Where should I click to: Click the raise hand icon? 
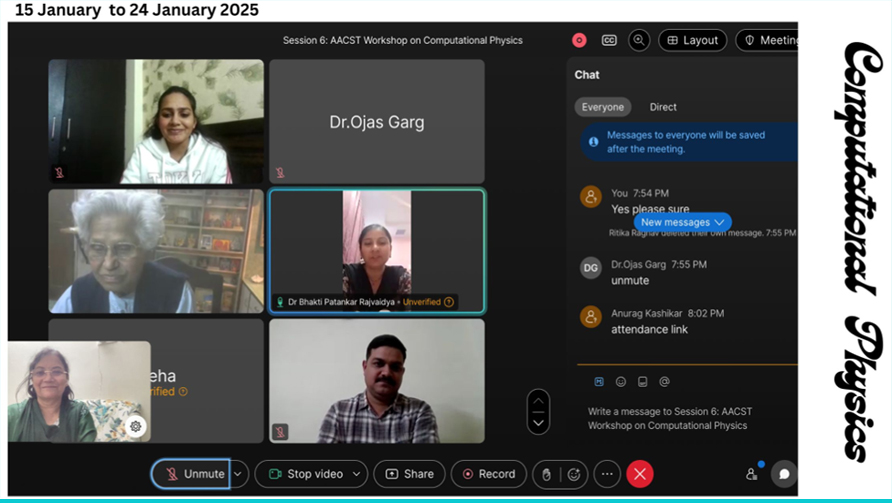547,474
